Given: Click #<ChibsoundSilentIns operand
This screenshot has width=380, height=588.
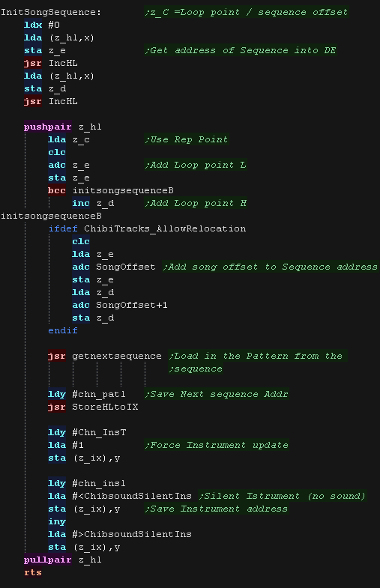Looking at the screenshot, I should 132,496.
